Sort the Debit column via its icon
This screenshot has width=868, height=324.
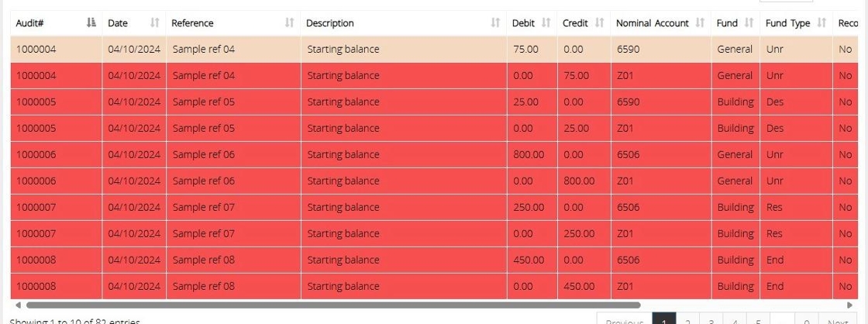(x=546, y=23)
